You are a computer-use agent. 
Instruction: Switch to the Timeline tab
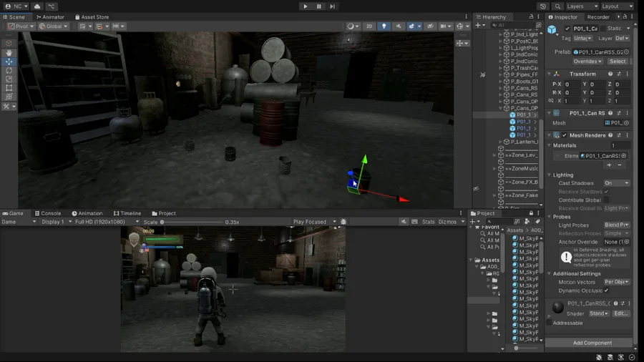coord(127,213)
